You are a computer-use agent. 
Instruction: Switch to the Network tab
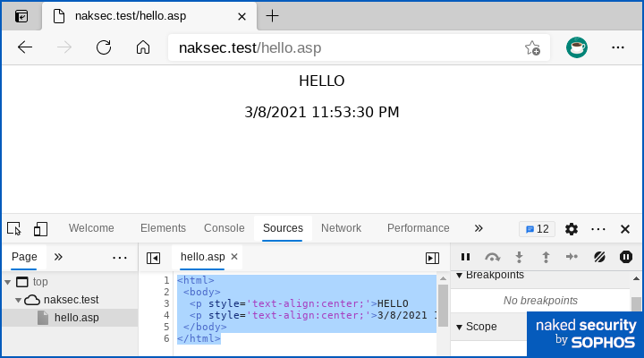[341, 228]
